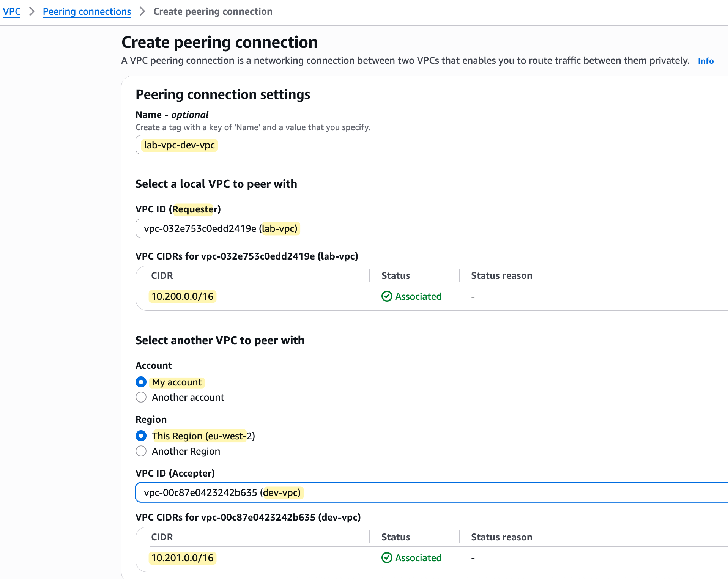
Task: Go to Peering connections breadcrumb
Action: (x=87, y=11)
